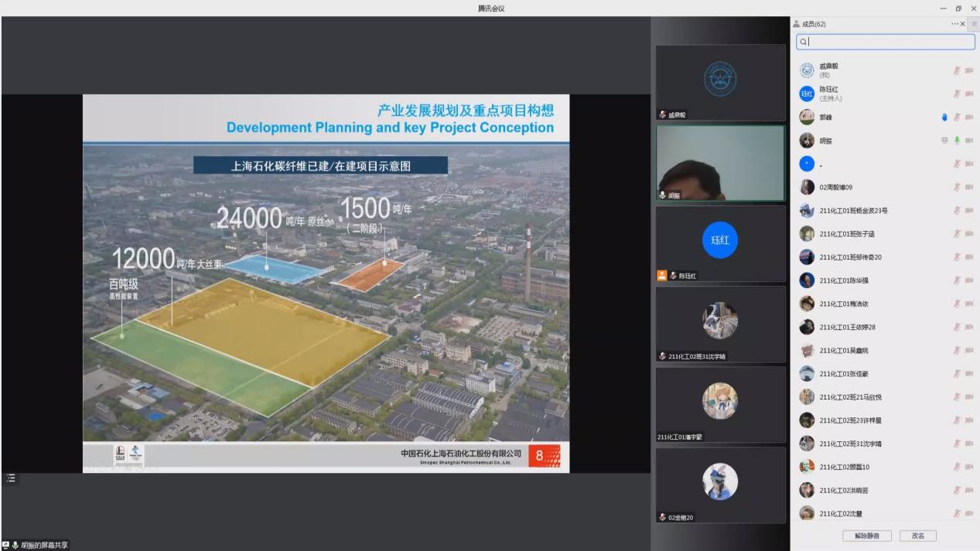
Task: Click the search magnifier icon in members panel
Action: (x=804, y=43)
